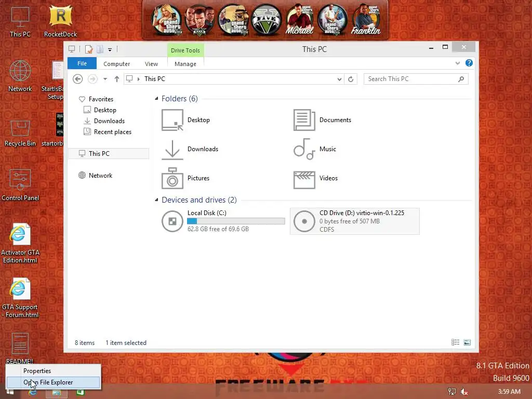Screen dimensions: 532x399
Task: Click the Properties quick access toolbar icon
Action: point(89,49)
